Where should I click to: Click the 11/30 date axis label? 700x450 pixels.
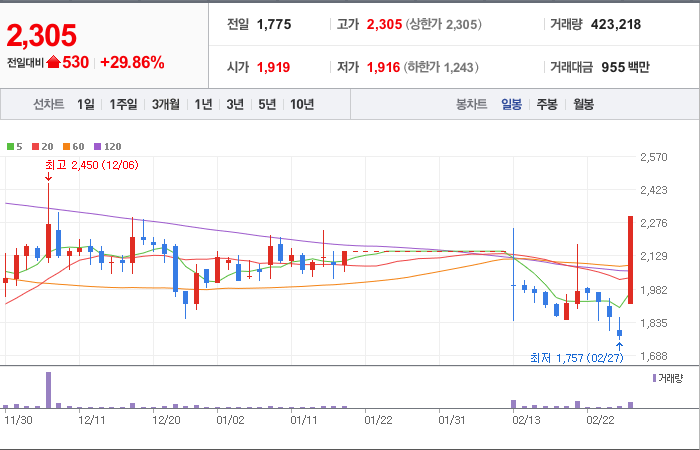click(17, 420)
